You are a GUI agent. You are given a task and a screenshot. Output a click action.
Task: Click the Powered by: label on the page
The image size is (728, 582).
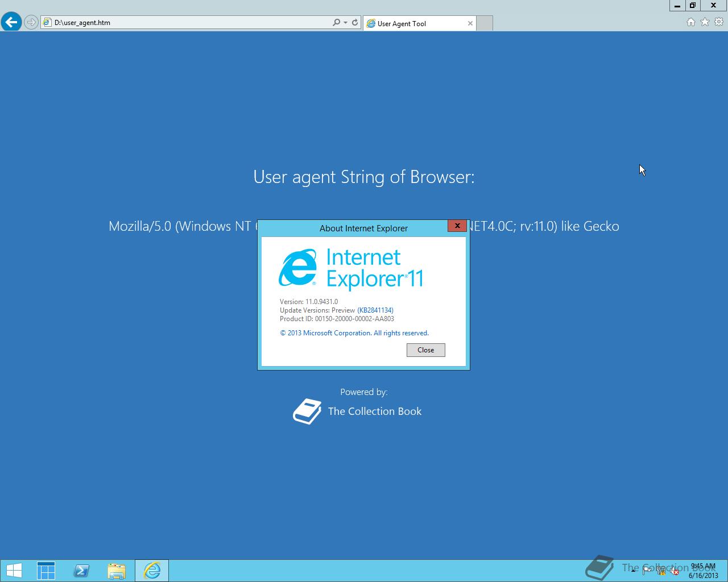point(364,392)
